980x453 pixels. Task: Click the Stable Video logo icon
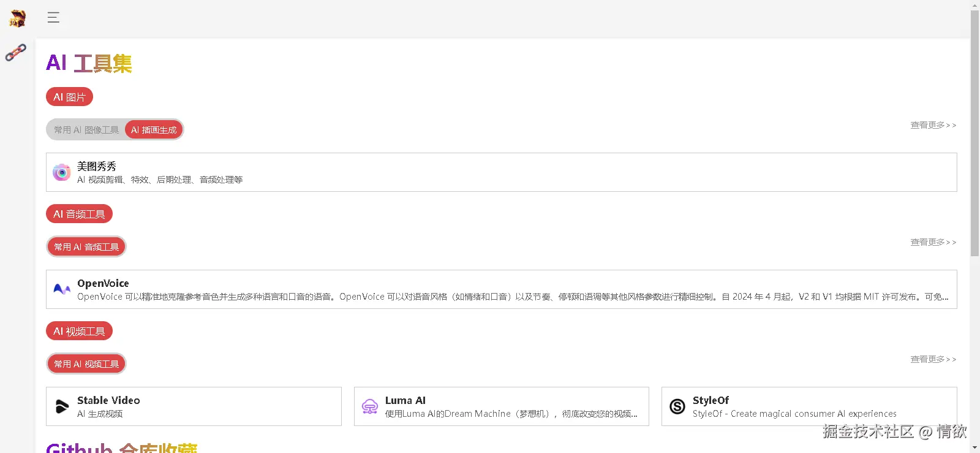click(x=62, y=406)
